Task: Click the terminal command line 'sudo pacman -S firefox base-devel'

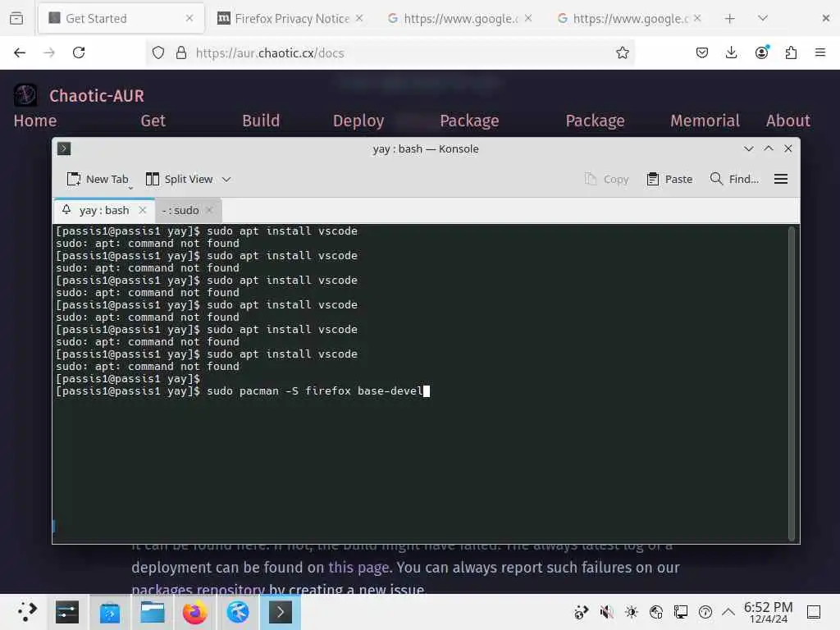Action: (x=314, y=391)
